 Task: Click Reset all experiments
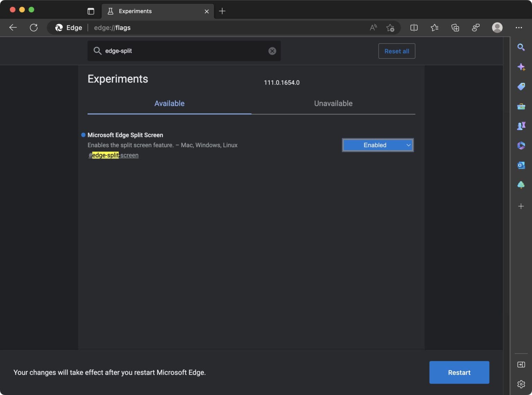tap(397, 51)
